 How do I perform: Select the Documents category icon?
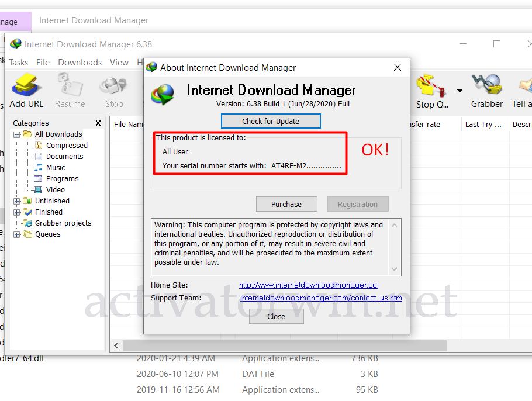[39, 157]
